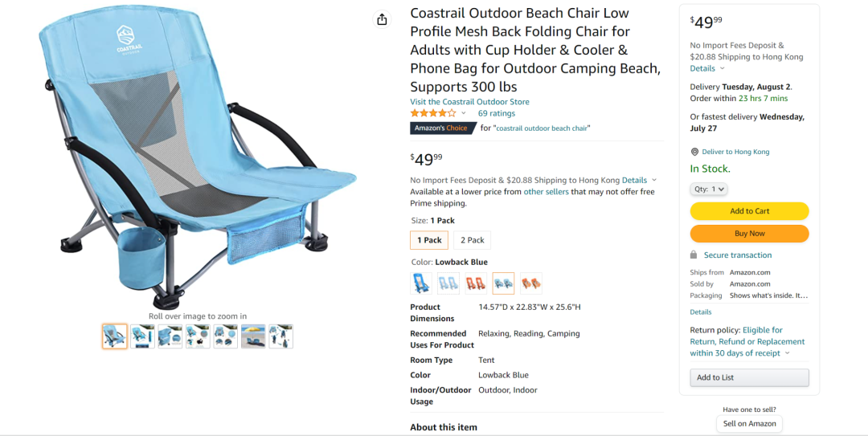View the beach umbrella thumbnail image
868x436 pixels.
(x=252, y=336)
